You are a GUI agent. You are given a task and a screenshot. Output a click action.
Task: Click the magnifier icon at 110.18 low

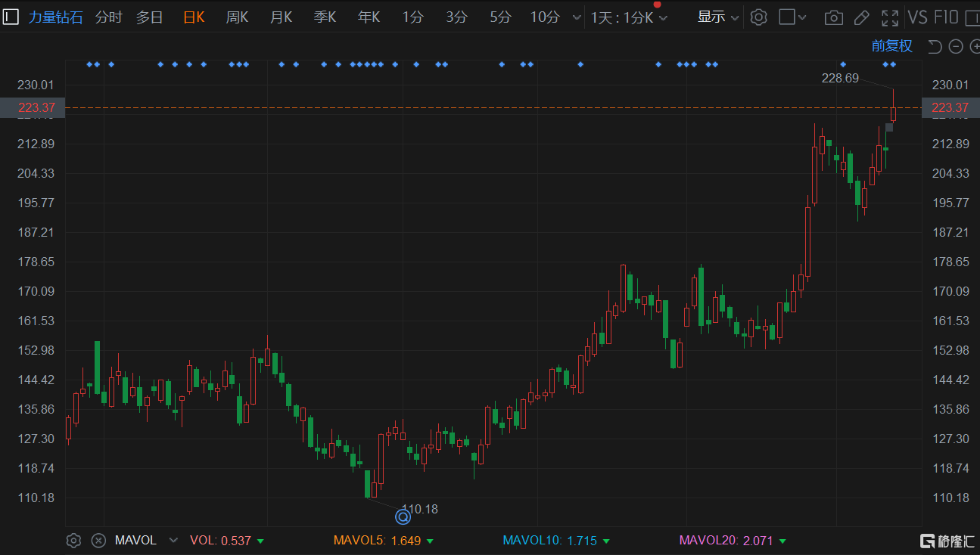(403, 517)
